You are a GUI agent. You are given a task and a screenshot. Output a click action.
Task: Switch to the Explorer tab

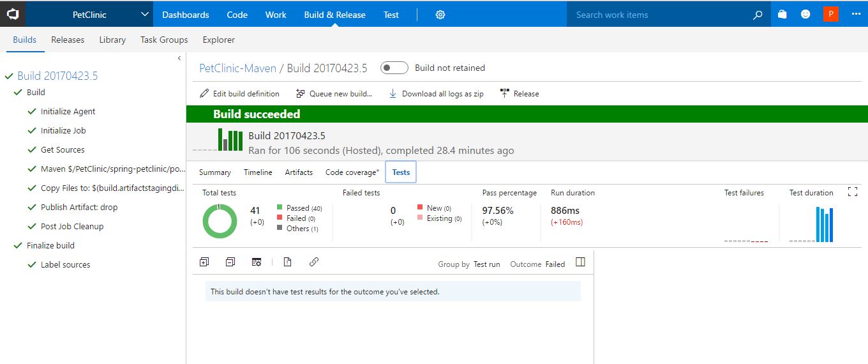coord(219,40)
